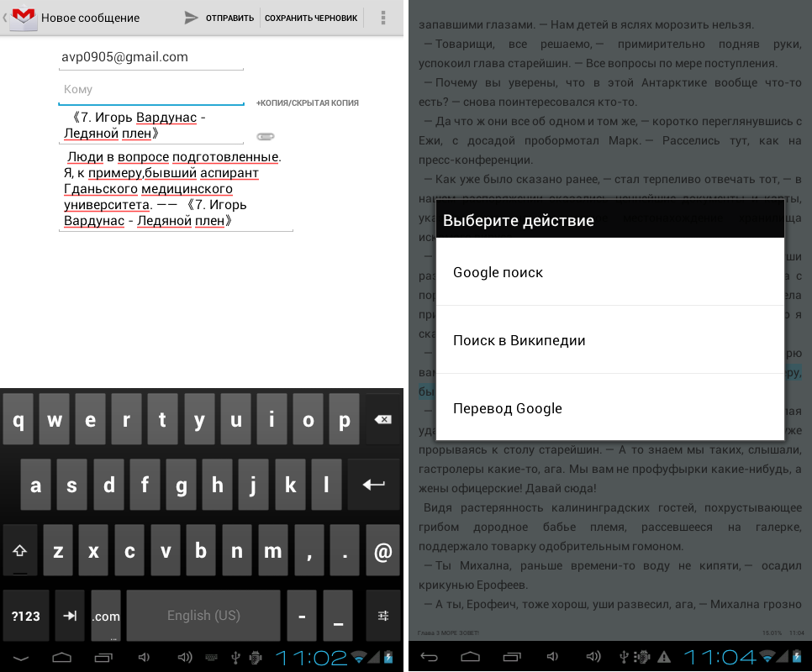This screenshot has width=812, height=672.
Task: Send the message with Отправить
Action: tap(219, 18)
